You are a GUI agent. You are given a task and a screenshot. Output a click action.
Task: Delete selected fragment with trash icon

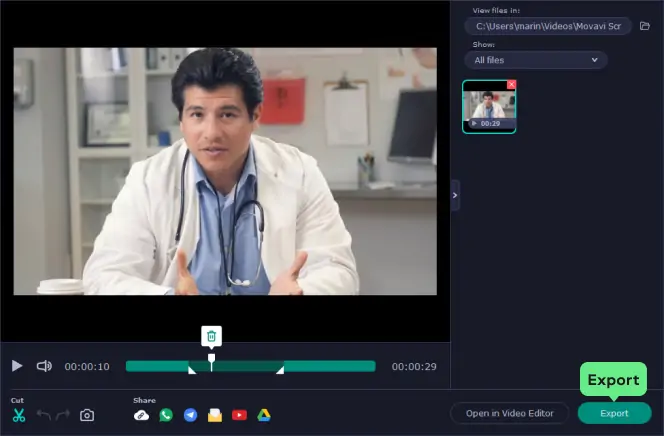point(211,336)
